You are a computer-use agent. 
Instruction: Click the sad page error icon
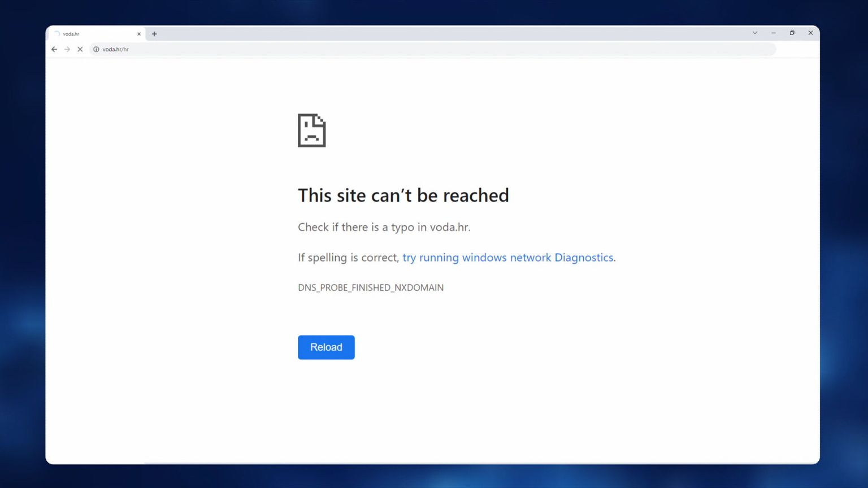coord(311,130)
